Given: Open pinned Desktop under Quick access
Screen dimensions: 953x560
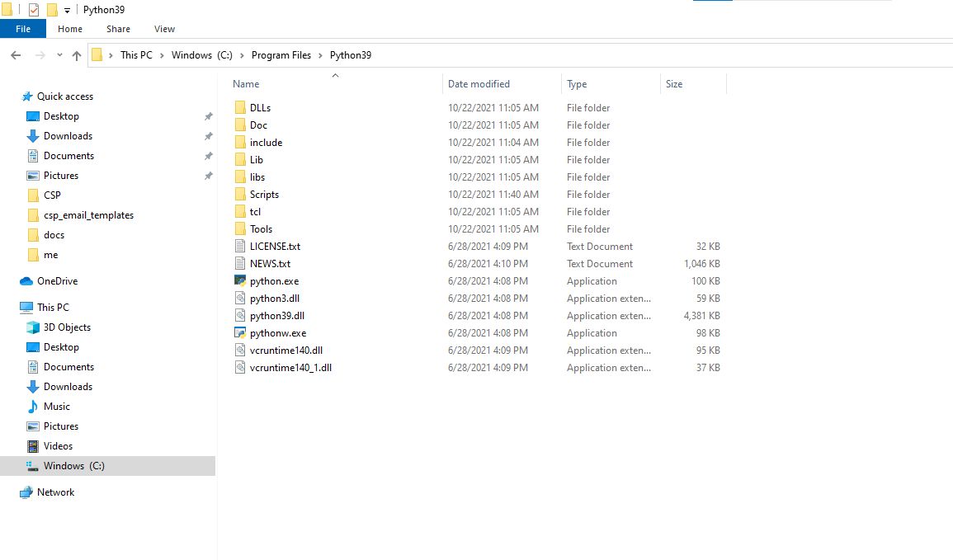Looking at the screenshot, I should [61, 116].
